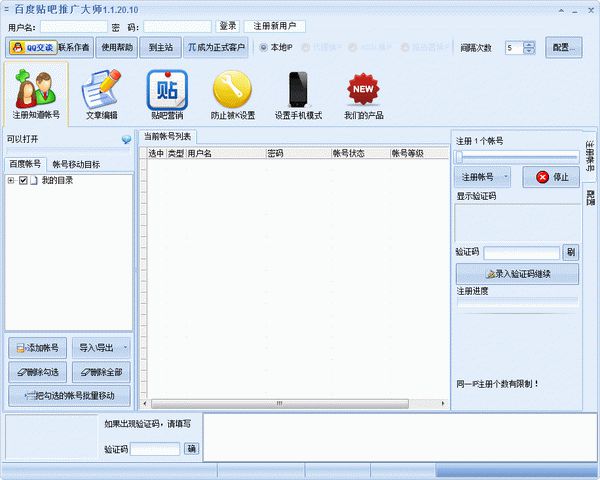600x480 pixels.
Task: Click the 录入验证码继续 button
Action: [516, 273]
